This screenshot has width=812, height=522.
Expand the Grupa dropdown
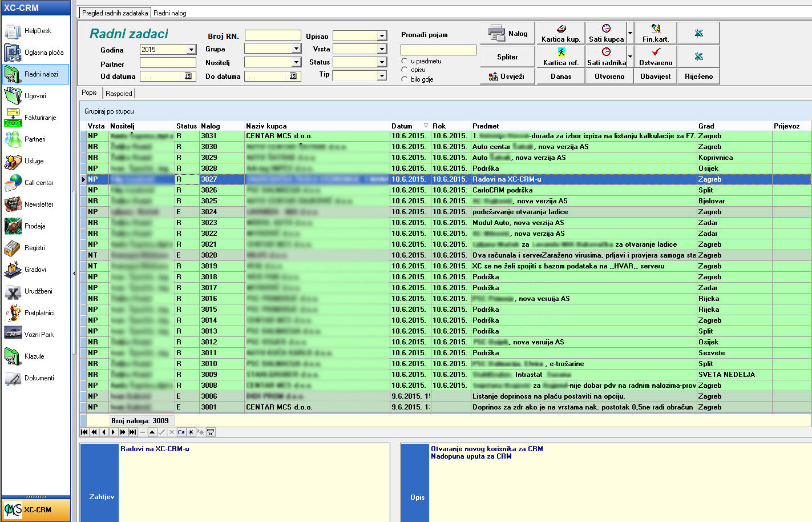point(296,49)
